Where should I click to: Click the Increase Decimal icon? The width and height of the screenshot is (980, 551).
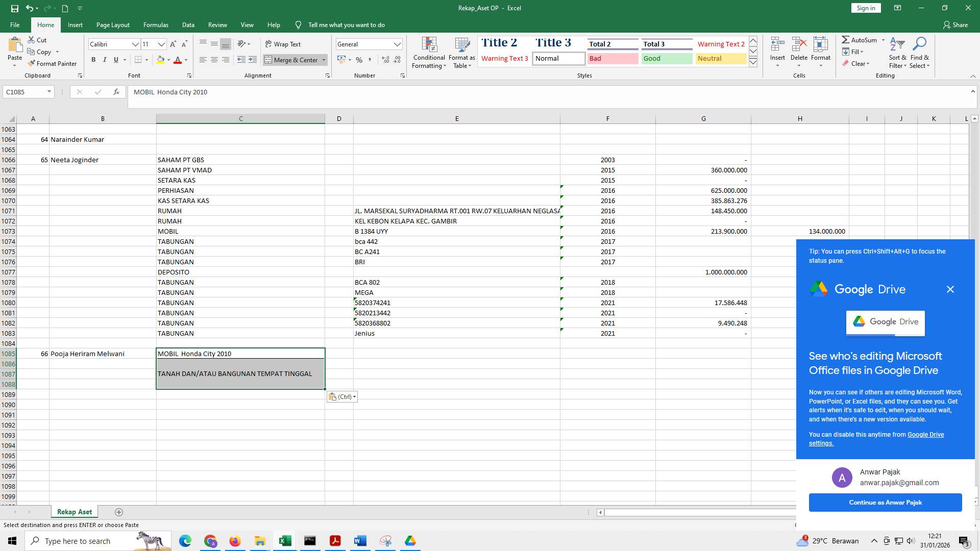pos(384,60)
